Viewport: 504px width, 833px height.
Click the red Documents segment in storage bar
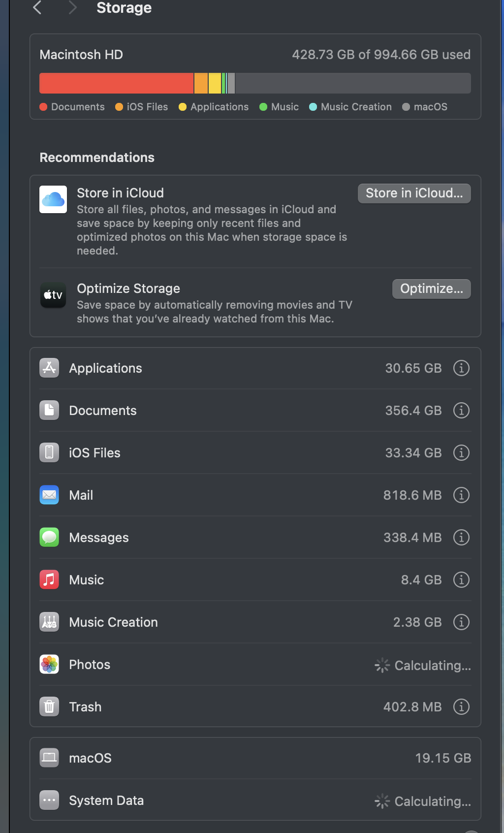[x=116, y=83]
